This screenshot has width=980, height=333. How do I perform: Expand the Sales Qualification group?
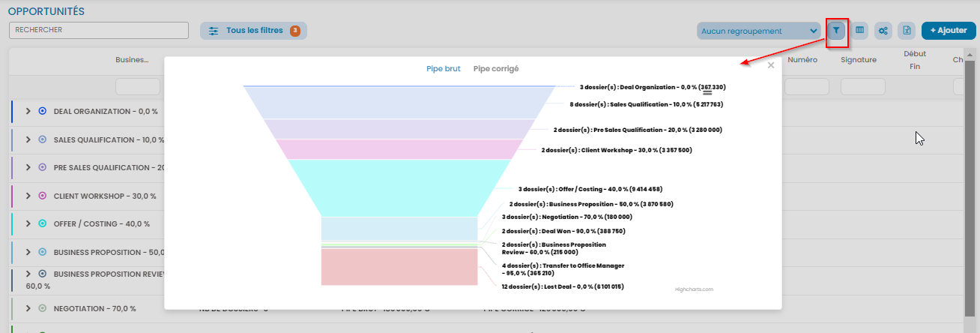28,139
